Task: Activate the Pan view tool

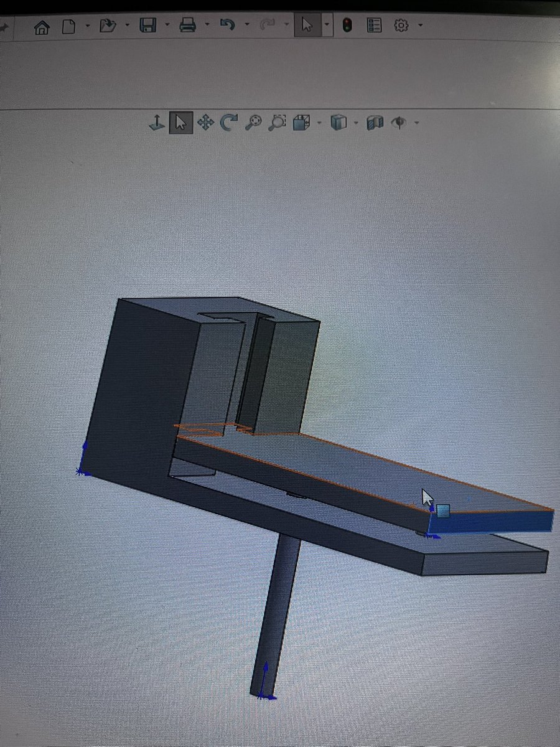Action: click(205, 122)
